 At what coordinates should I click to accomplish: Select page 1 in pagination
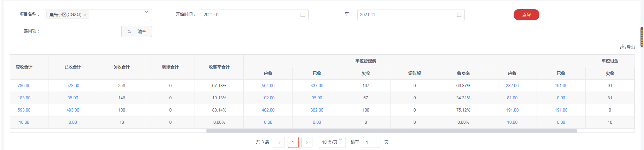293,142
